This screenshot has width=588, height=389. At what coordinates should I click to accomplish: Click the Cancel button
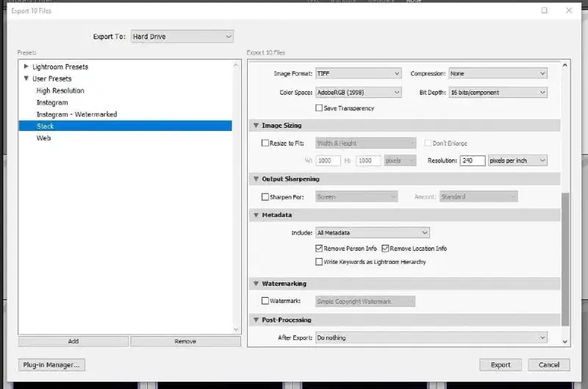[x=549, y=365]
